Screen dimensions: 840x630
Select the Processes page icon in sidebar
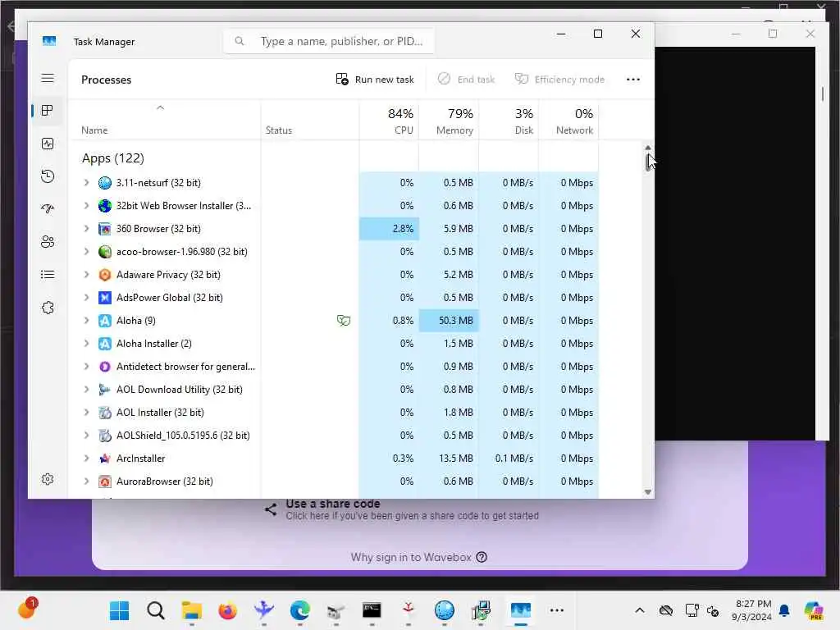(x=48, y=111)
